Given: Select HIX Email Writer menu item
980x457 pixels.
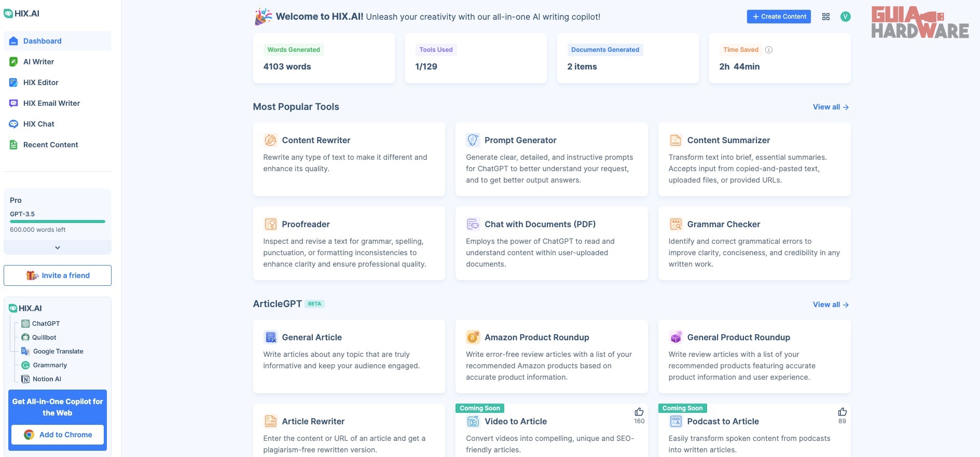Looking at the screenshot, I should [58, 103].
